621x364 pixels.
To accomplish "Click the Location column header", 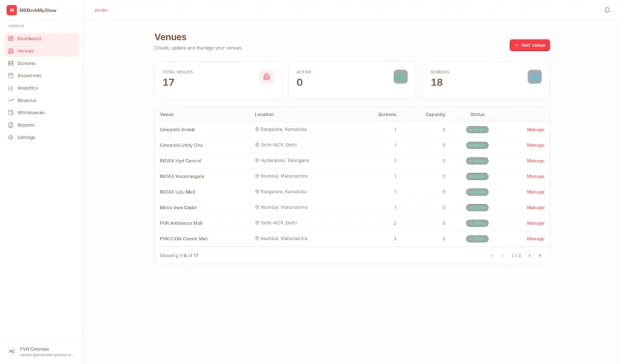I will point(264,114).
